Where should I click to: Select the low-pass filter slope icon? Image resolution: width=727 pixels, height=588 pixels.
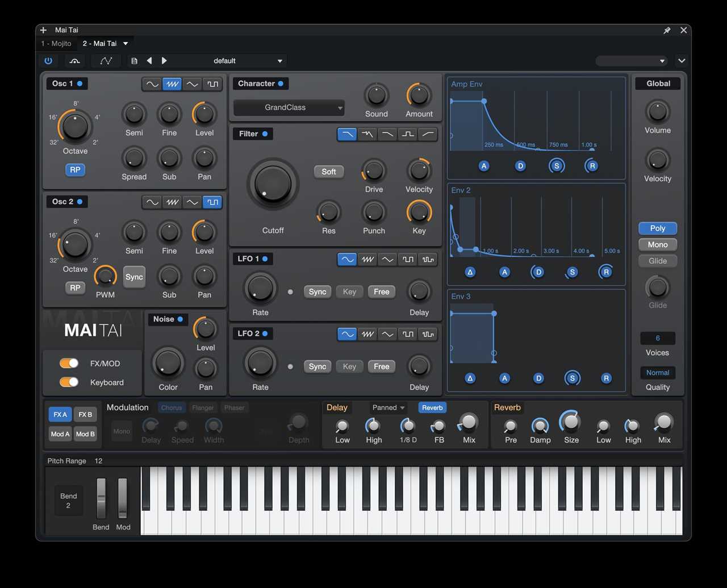point(347,134)
